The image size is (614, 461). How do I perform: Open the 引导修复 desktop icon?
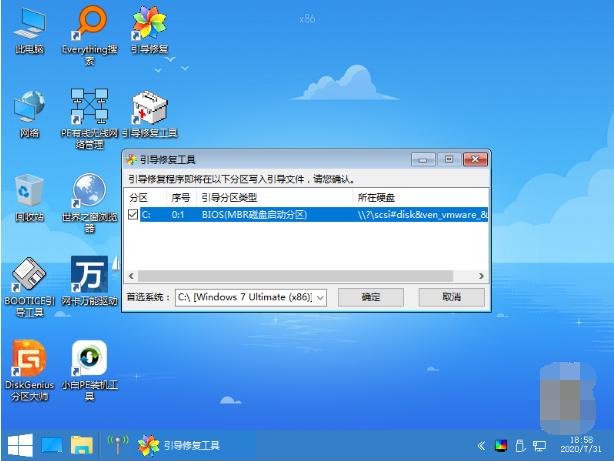[x=150, y=24]
